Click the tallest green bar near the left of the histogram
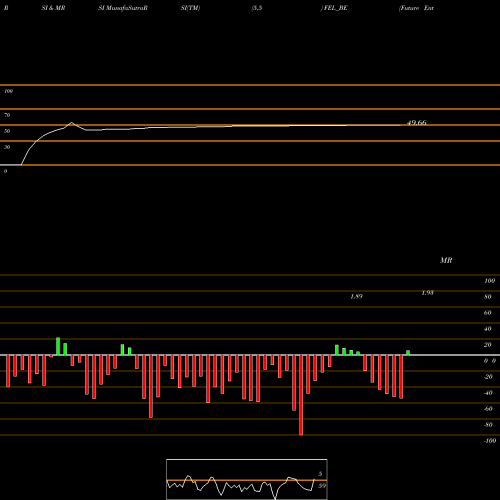 tap(58, 346)
